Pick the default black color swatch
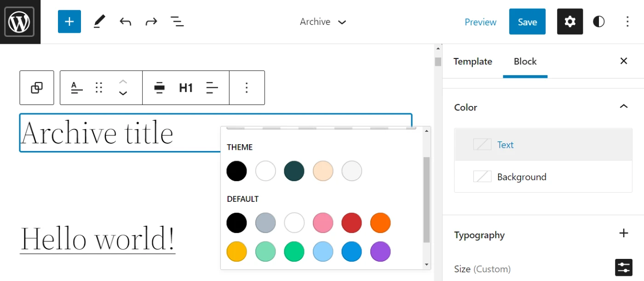 point(237,223)
